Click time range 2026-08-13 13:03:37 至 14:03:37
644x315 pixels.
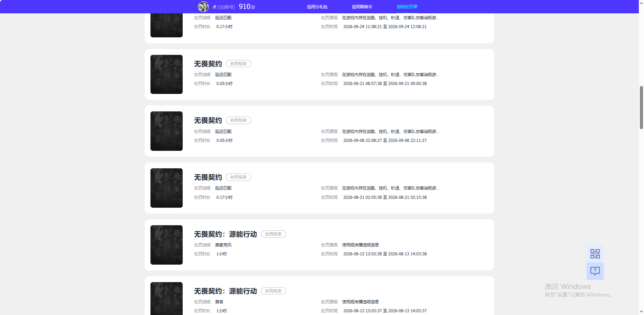(x=385, y=311)
